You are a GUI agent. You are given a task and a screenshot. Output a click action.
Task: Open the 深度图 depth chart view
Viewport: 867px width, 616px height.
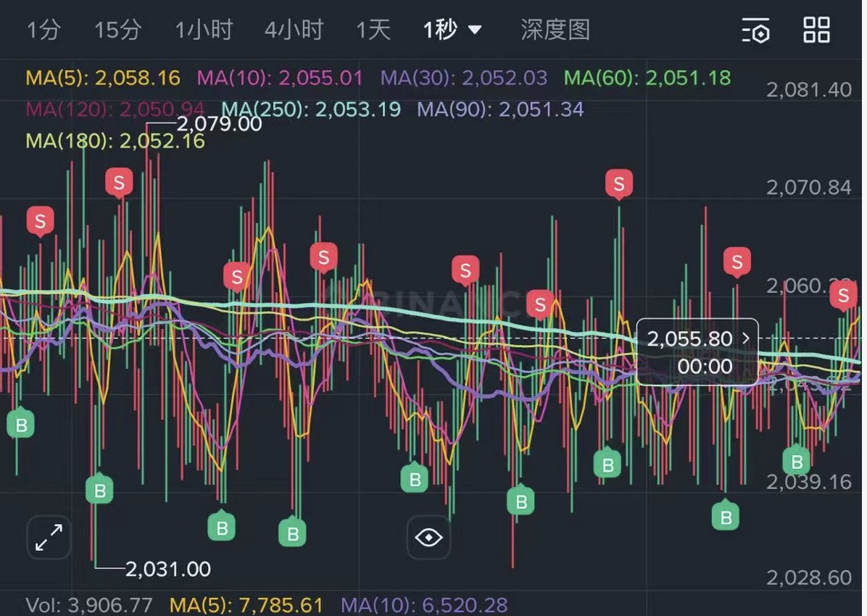pos(555,30)
